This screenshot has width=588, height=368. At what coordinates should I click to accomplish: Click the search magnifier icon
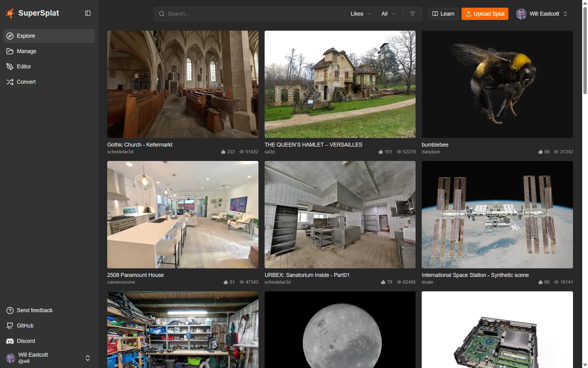coord(161,14)
